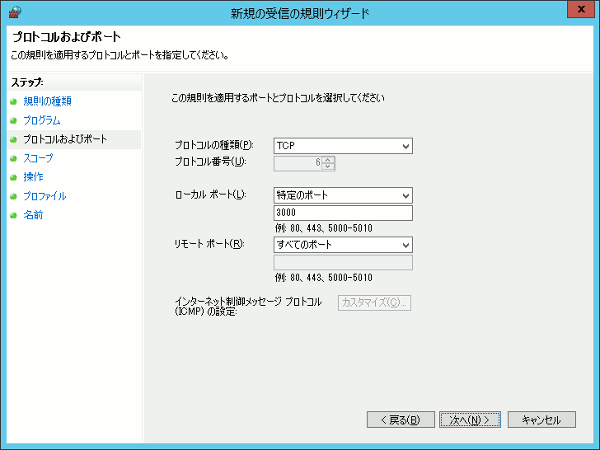
Task: Click the disabled remote port text field
Action: 343,262
